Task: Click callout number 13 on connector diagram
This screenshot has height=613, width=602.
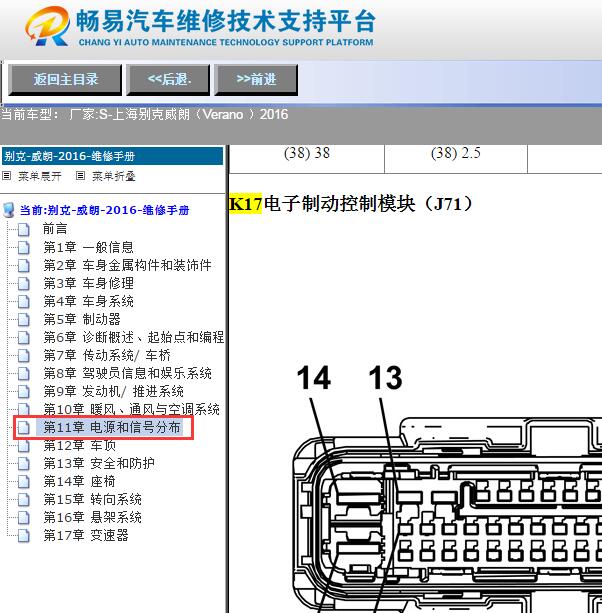Action: click(x=385, y=378)
